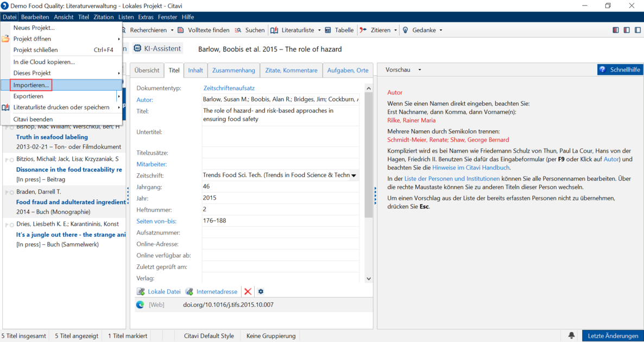Open the KI-Assistent panel
The image size is (644, 342).
157,48
